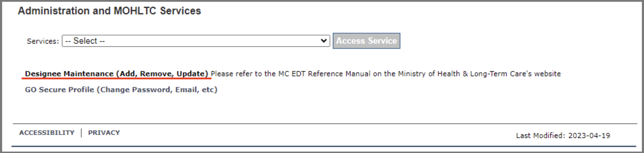Click '(Add, Remove, Update)' portion of link
Image resolution: width=644 pixels, height=153 pixels.
coord(162,74)
